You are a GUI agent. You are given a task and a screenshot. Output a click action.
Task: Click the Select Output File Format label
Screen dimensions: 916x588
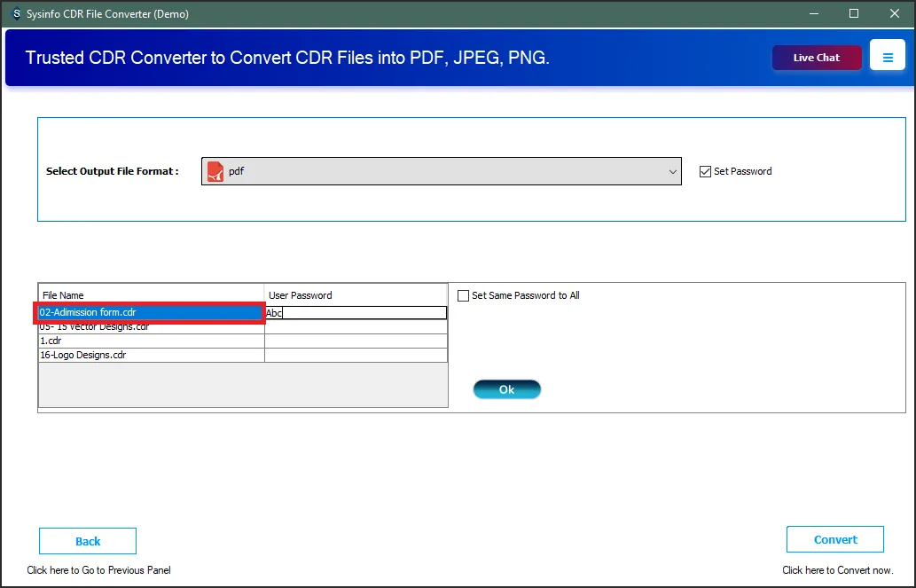(x=112, y=171)
